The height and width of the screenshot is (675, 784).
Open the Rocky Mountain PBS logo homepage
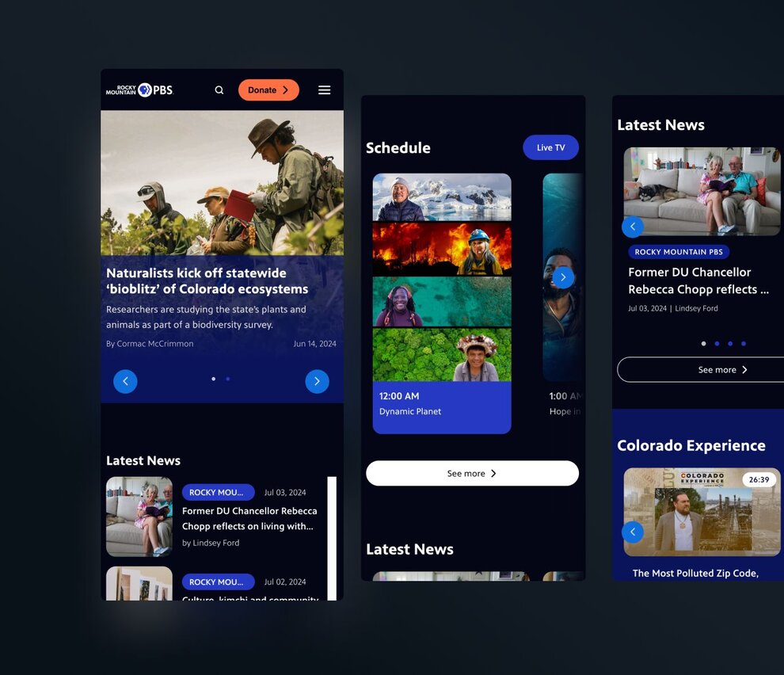[x=139, y=90]
